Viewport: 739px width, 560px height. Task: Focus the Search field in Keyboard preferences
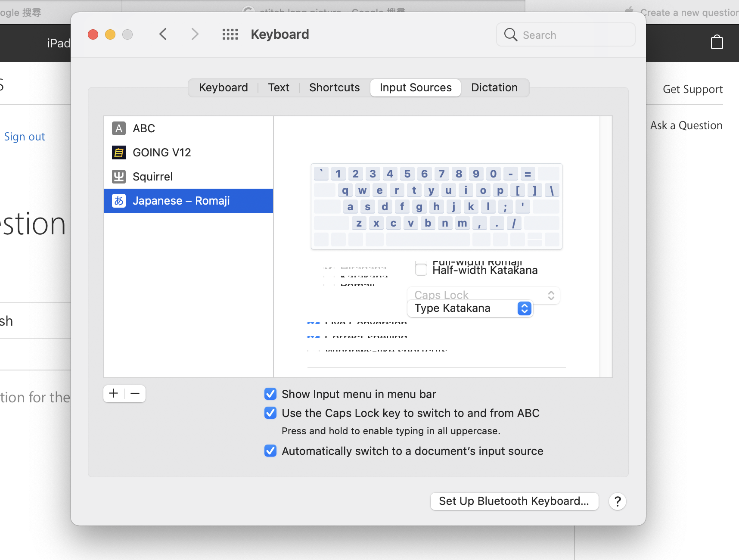566,35
